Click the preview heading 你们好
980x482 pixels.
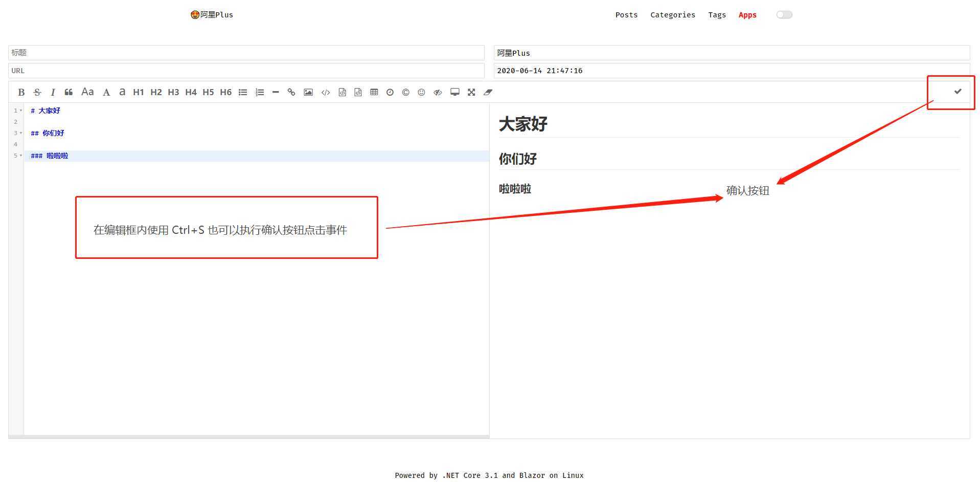pos(517,159)
